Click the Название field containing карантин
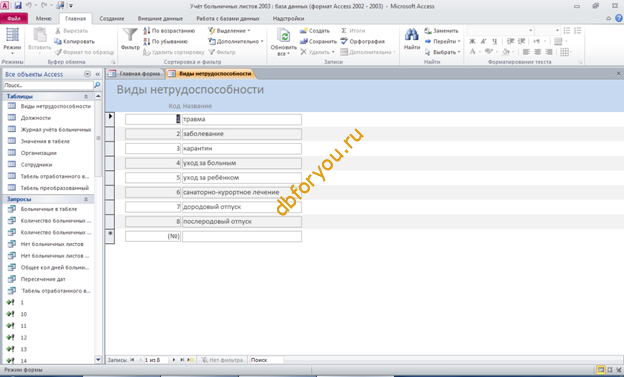This screenshot has height=377, width=624. click(x=242, y=148)
